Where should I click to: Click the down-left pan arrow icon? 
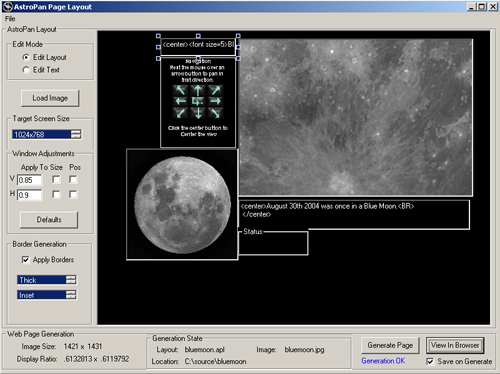(180, 113)
